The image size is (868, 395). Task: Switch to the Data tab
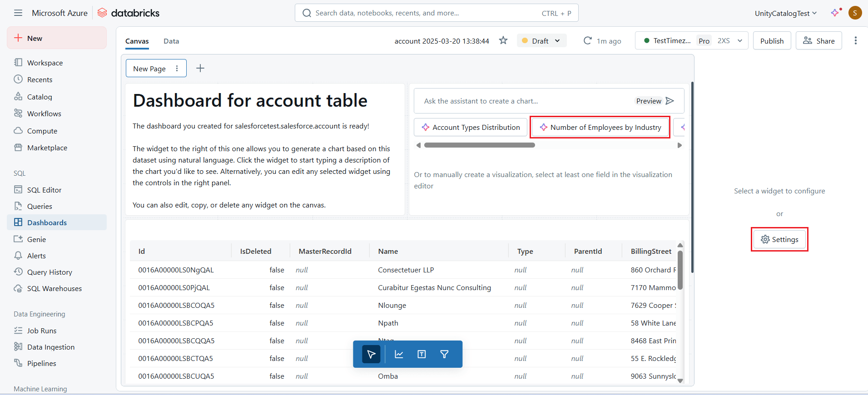pyautogui.click(x=171, y=41)
